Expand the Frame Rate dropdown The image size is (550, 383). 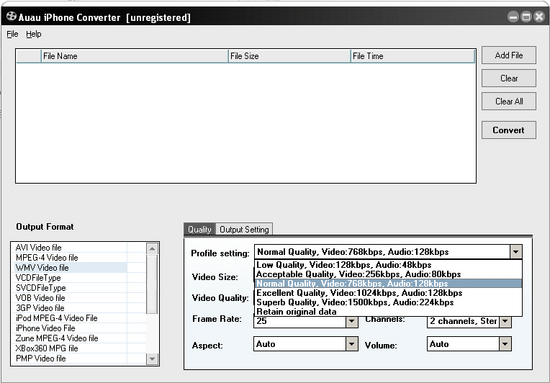coord(352,321)
